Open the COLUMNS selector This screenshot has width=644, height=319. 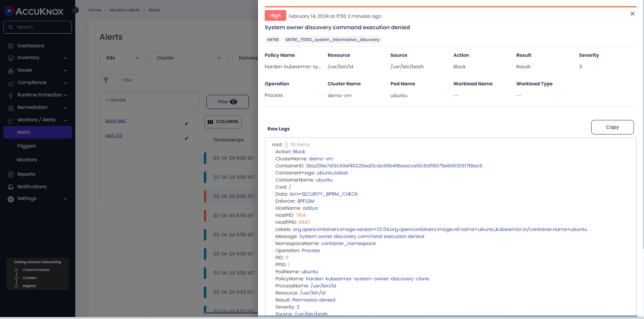pos(223,122)
